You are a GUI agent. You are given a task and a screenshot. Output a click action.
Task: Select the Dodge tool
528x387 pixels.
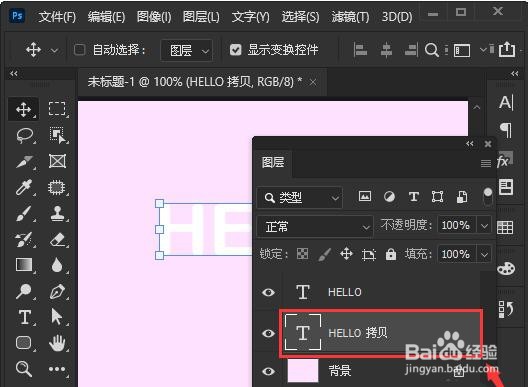pyautogui.click(x=24, y=291)
